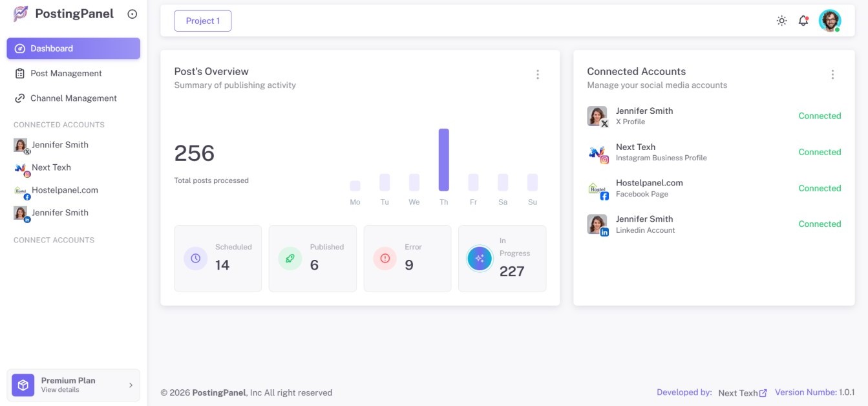
Task: Click external link icon beside Next Texh
Action: coord(763,392)
